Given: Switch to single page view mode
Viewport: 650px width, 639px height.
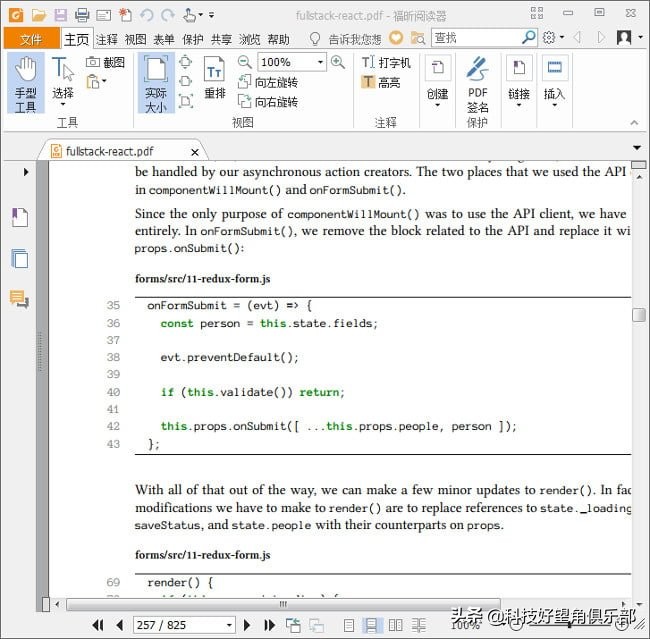Looking at the screenshot, I should click(349, 625).
